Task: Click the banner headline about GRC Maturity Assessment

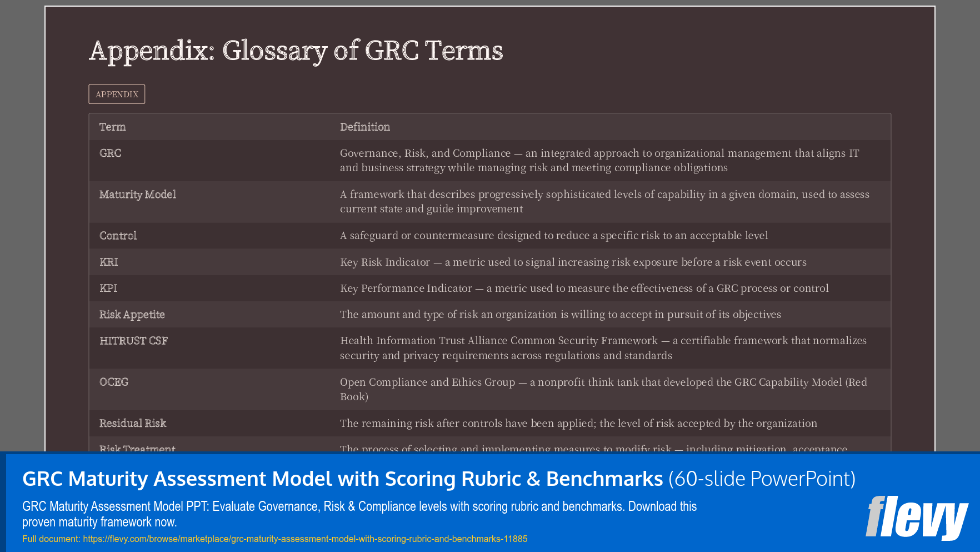Action: (343, 478)
